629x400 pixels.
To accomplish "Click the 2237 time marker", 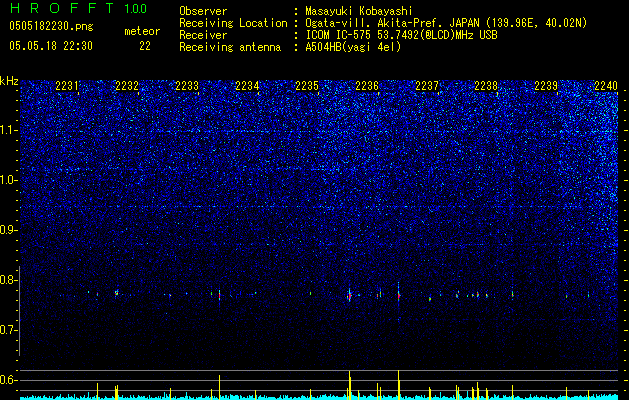I will (x=427, y=86).
